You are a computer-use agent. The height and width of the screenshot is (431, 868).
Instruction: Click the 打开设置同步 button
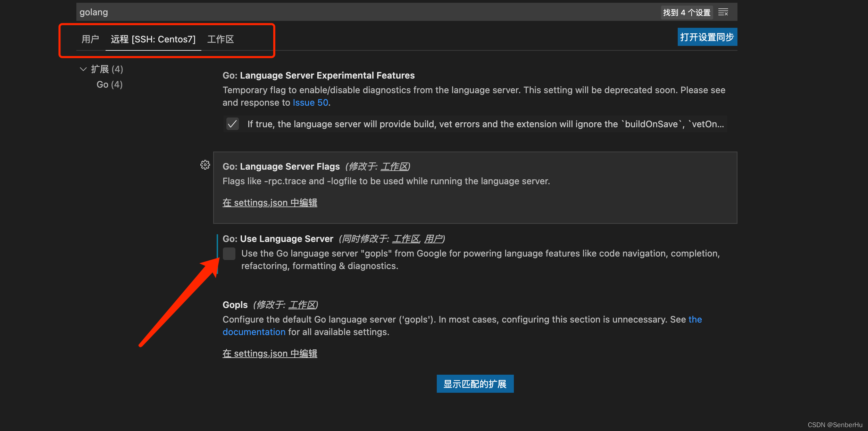coord(707,36)
